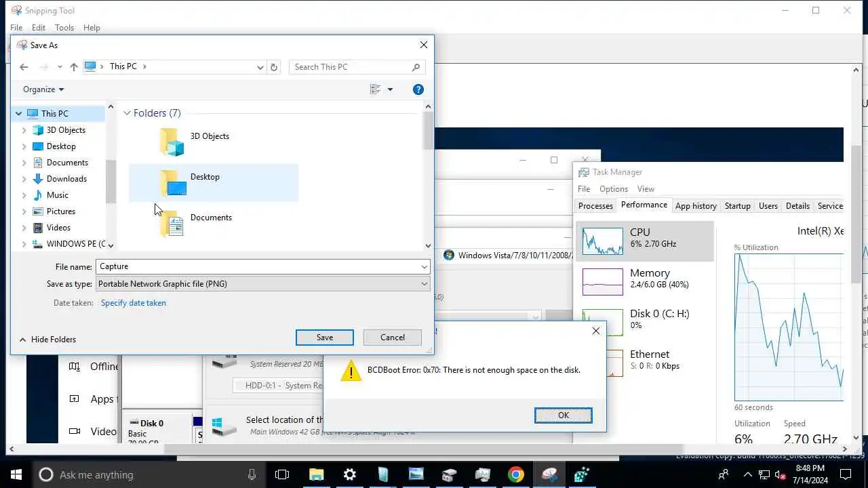The image size is (868, 488).
Task: Collapse the Folders (7) group
Action: click(127, 113)
